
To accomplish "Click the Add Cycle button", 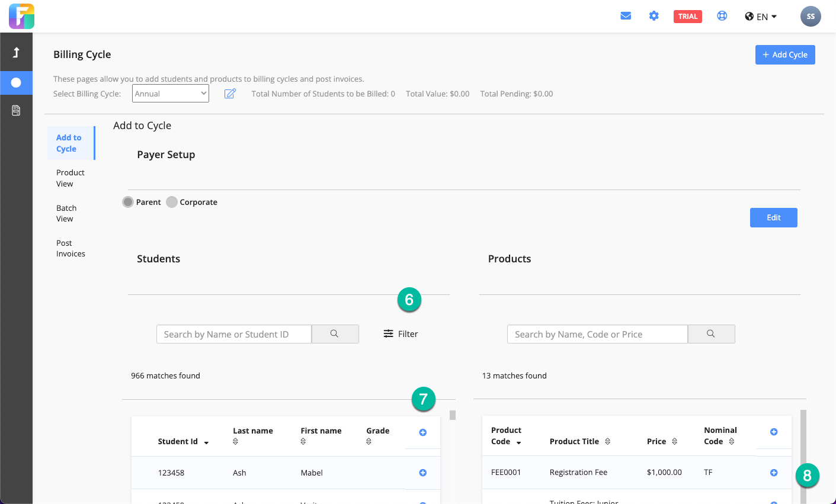I will [x=785, y=54].
